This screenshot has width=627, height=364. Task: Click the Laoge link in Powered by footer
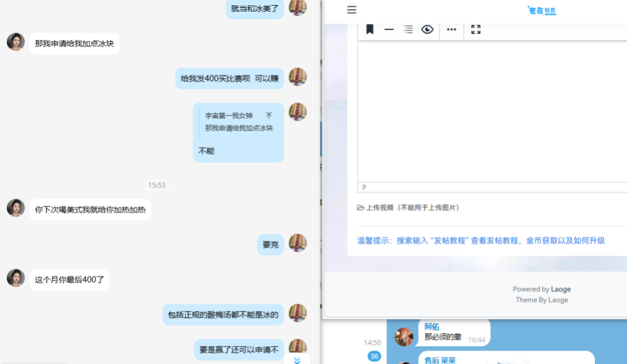[x=560, y=289]
